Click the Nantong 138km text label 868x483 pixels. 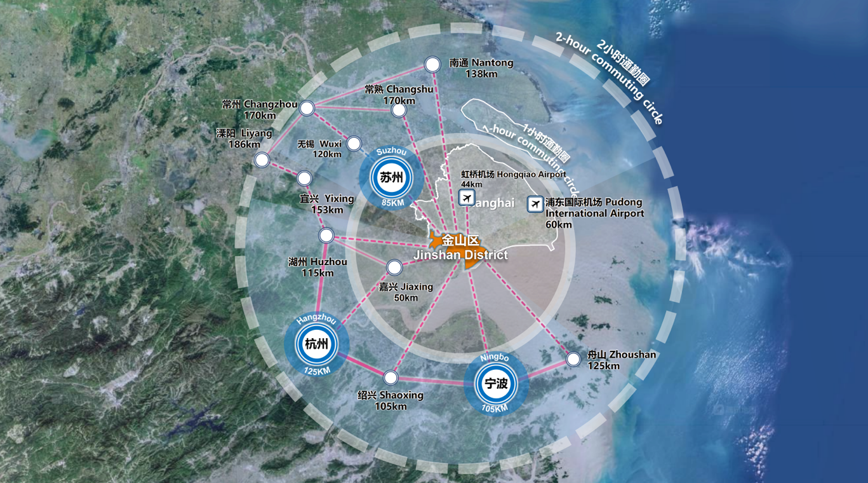click(481, 69)
